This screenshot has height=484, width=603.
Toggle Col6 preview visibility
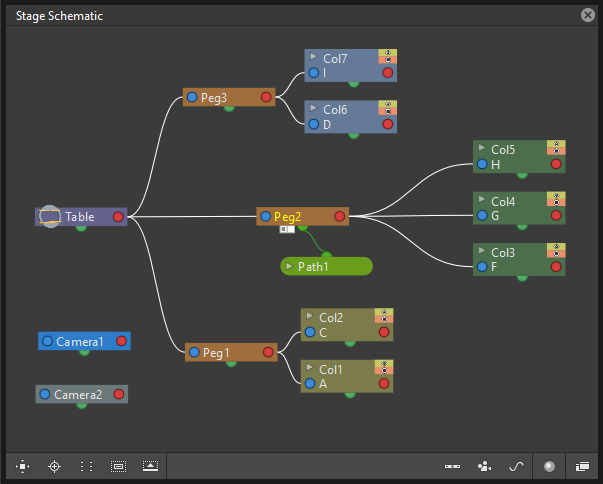[388, 104]
